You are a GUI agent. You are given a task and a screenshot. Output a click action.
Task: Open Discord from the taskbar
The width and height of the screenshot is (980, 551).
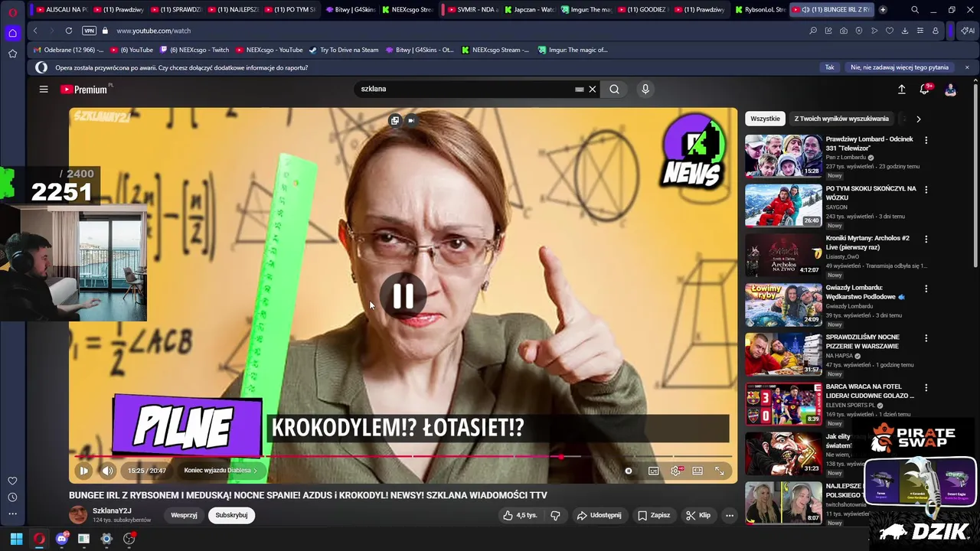coord(62,539)
